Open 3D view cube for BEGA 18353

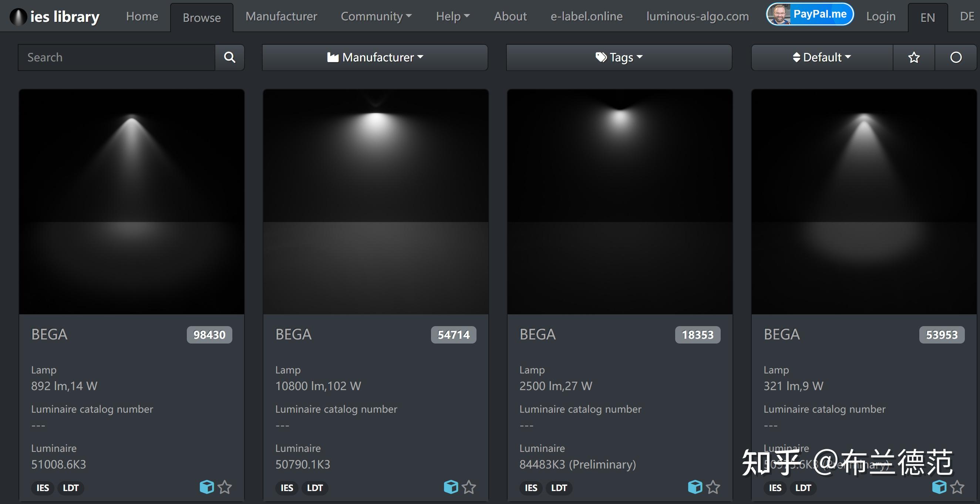696,487
